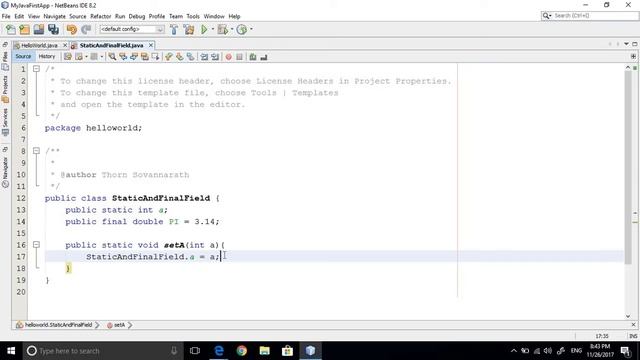Switch to the History view button
This screenshot has height=360, width=640.
(47, 57)
